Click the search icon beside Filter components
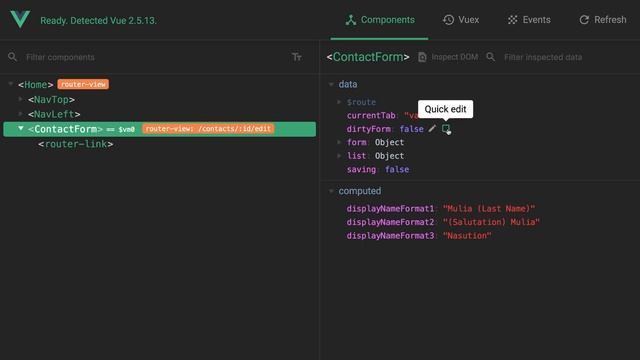The image size is (640, 360). 13,57
